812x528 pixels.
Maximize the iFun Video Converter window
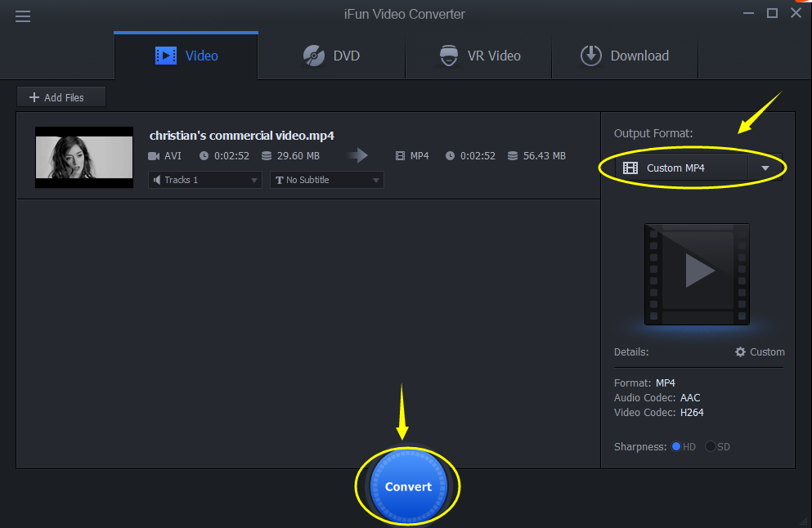(772, 13)
